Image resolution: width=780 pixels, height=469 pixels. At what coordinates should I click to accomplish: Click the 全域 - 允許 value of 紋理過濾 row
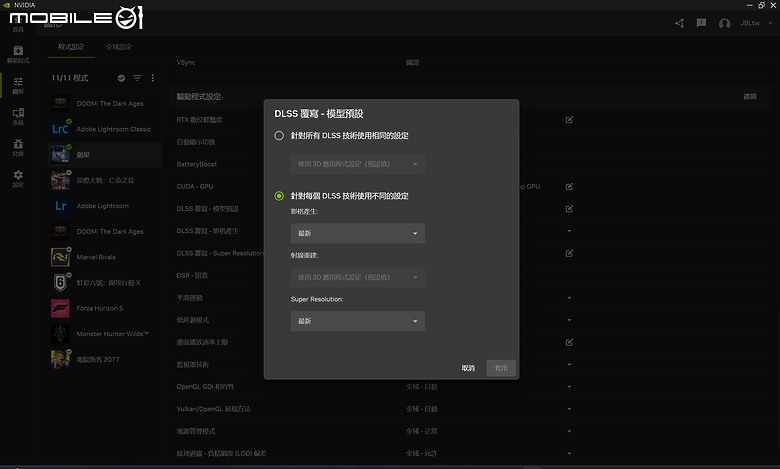[x=421, y=454]
